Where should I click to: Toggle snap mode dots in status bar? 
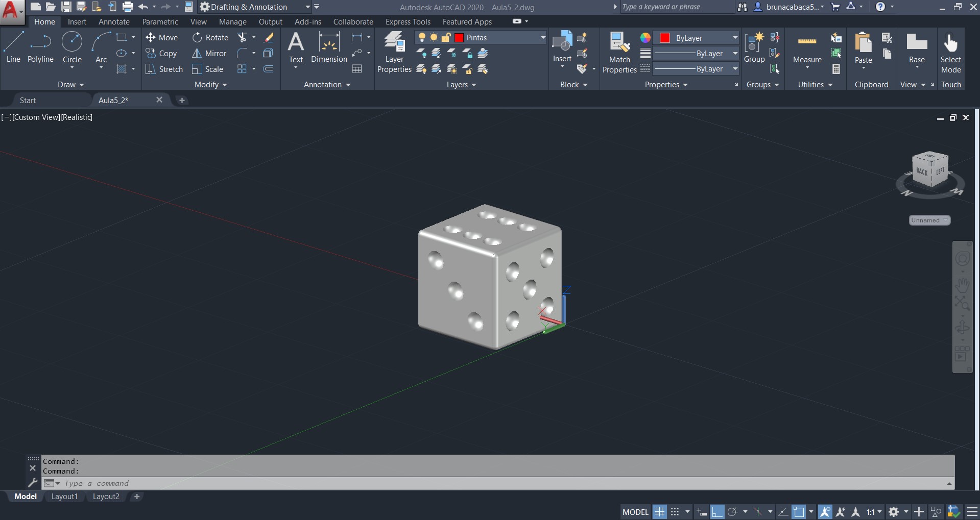pyautogui.click(x=675, y=512)
